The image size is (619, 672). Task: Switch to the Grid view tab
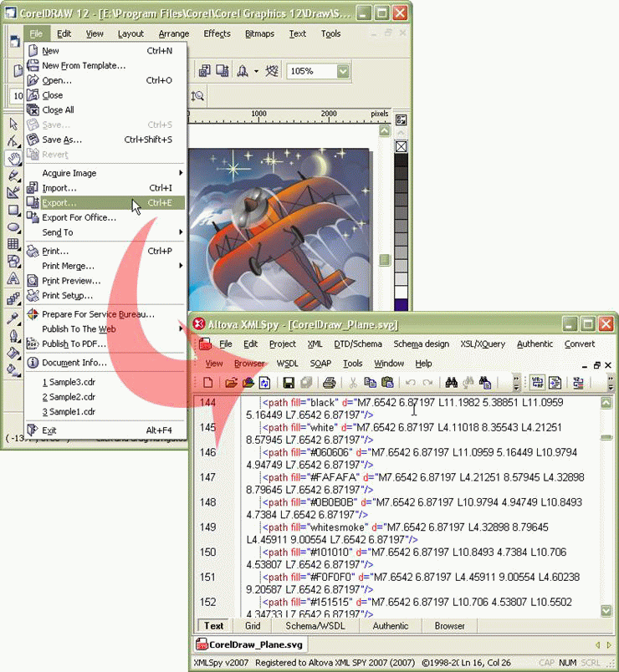[253, 626]
